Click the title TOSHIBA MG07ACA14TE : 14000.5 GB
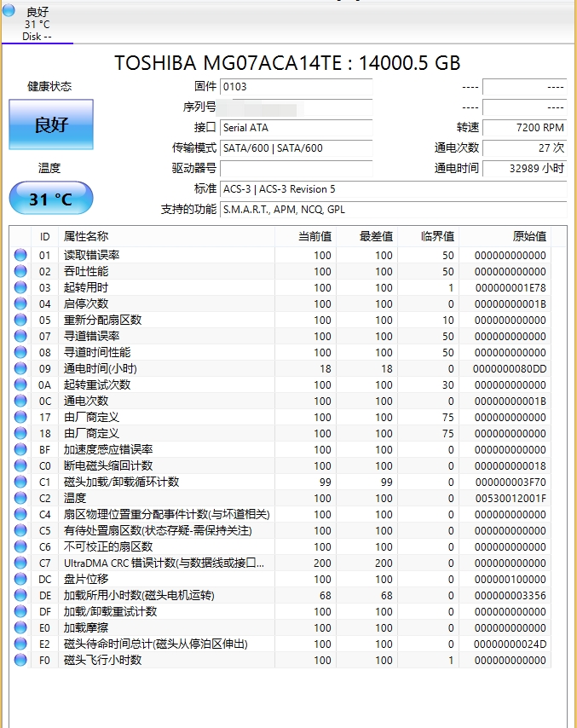Screen dimensions: 577x728 (x=287, y=63)
